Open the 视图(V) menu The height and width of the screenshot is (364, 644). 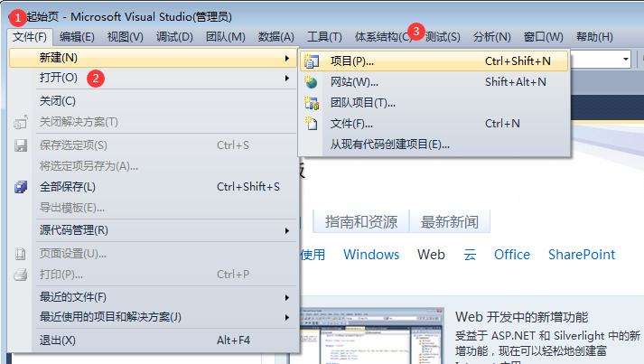[x=125, y=37]
